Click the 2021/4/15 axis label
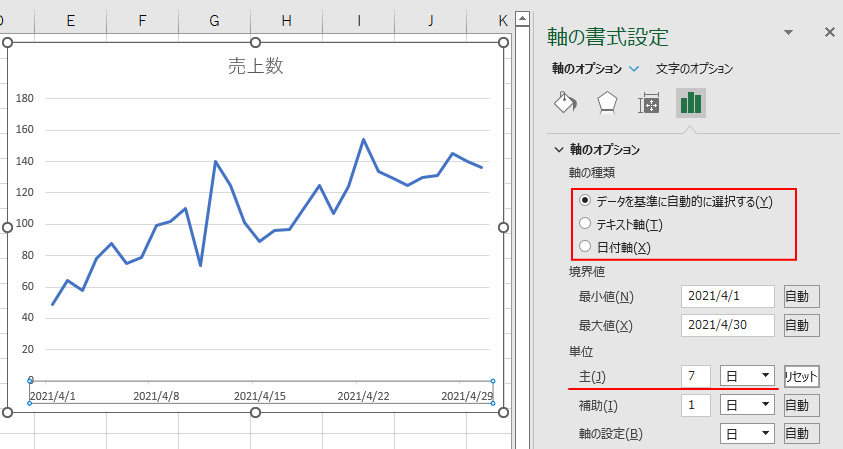 [x=260, y=396]
